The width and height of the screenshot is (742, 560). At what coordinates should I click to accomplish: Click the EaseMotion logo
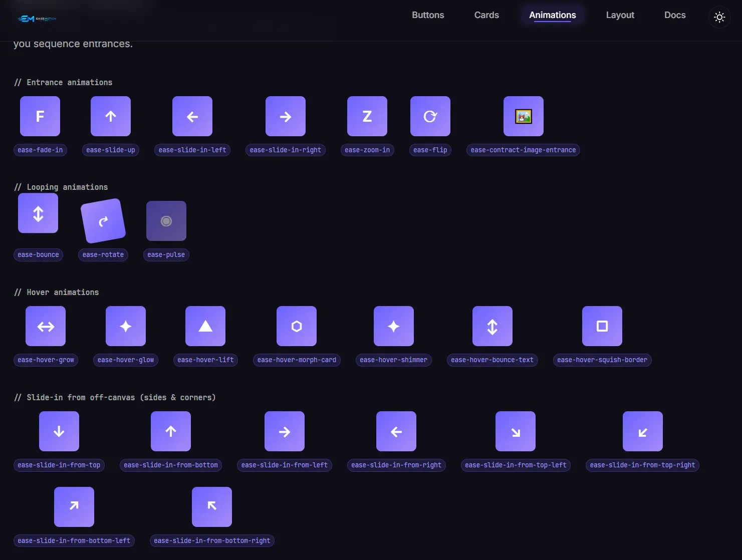pyautogui.click(x=37, y=19)
